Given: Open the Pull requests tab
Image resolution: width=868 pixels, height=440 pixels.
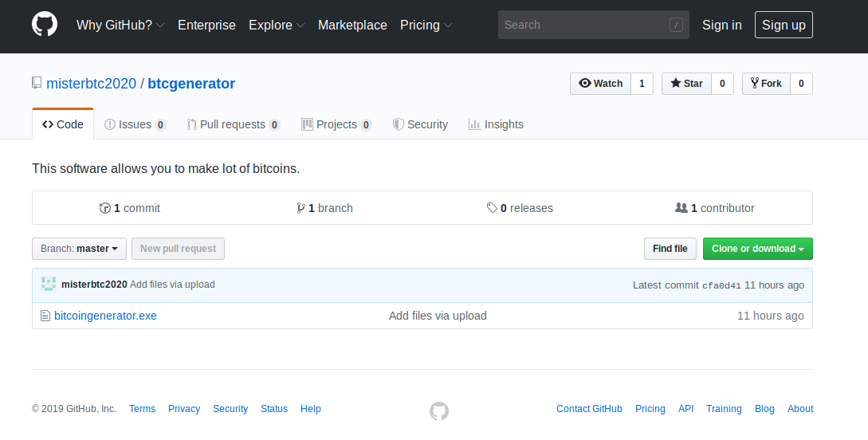Looking at the screenshot, I should click(x=233, y=124).
